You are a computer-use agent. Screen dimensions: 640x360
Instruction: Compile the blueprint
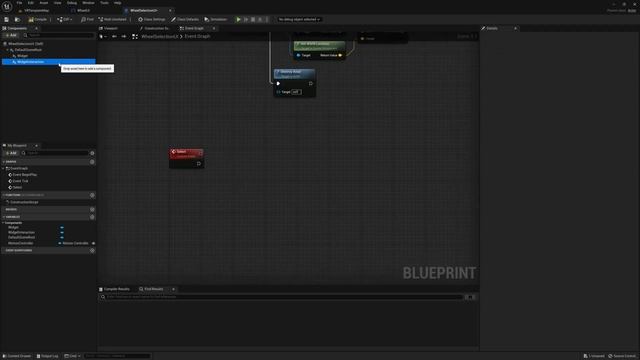pyautogui.click(x=38, y=19)
